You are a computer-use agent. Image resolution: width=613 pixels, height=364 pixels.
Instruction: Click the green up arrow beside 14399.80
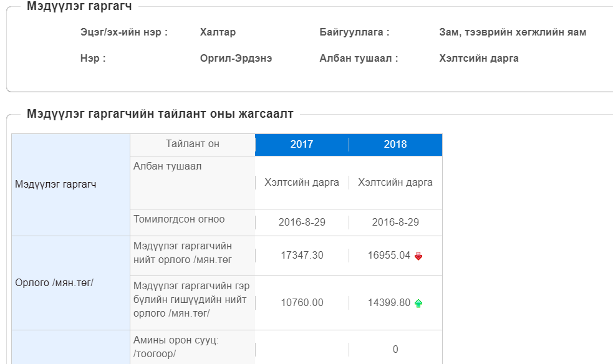418,303
